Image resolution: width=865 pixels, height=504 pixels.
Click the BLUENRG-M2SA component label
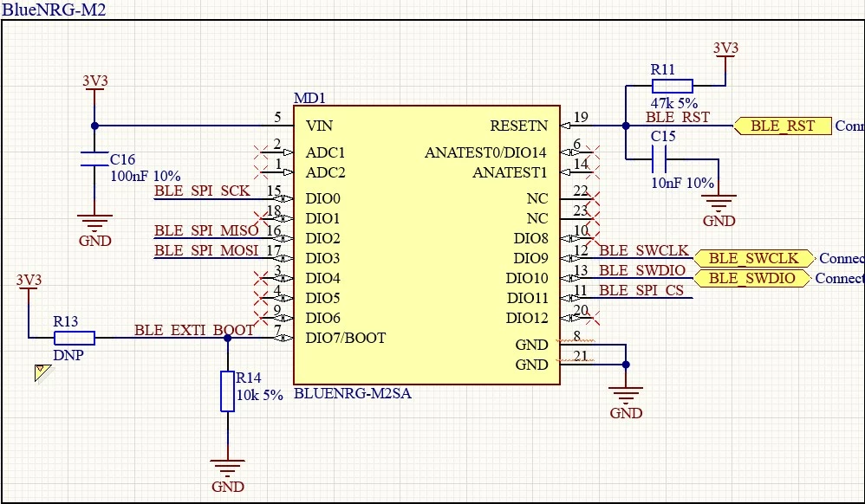pos(353,394)
